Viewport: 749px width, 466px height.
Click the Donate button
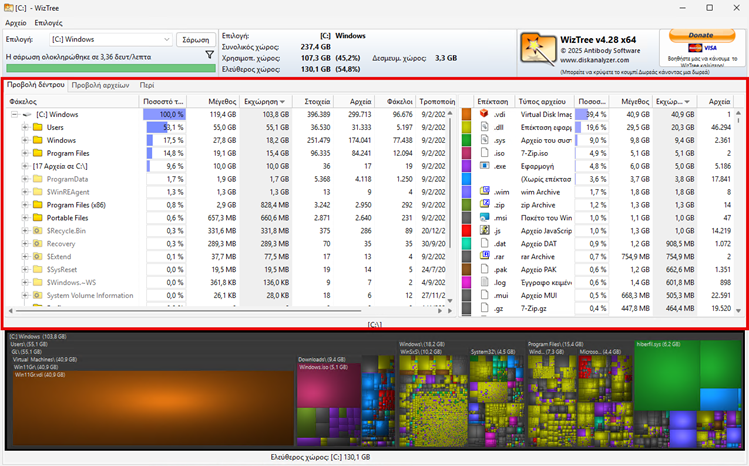point(701,35)
